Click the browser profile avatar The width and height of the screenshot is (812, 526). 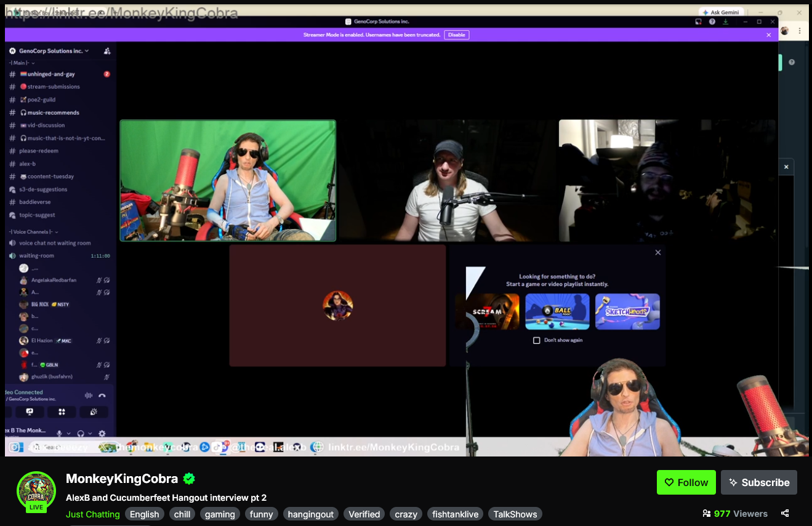point(785,31)
